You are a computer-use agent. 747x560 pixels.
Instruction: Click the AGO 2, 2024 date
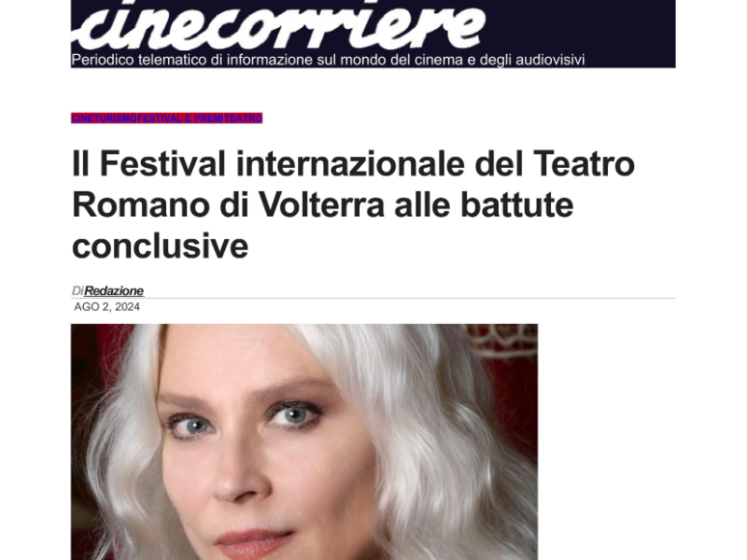[x=106, y=307]
